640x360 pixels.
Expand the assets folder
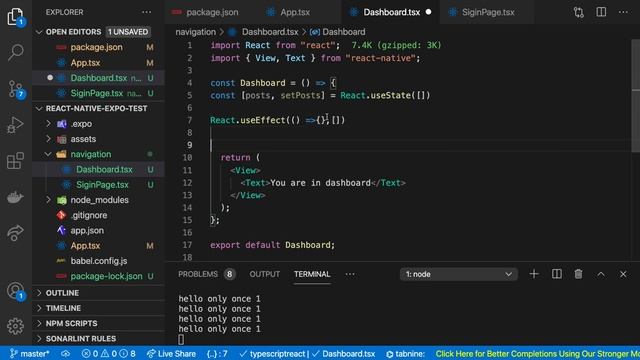(x=48, y=139)
